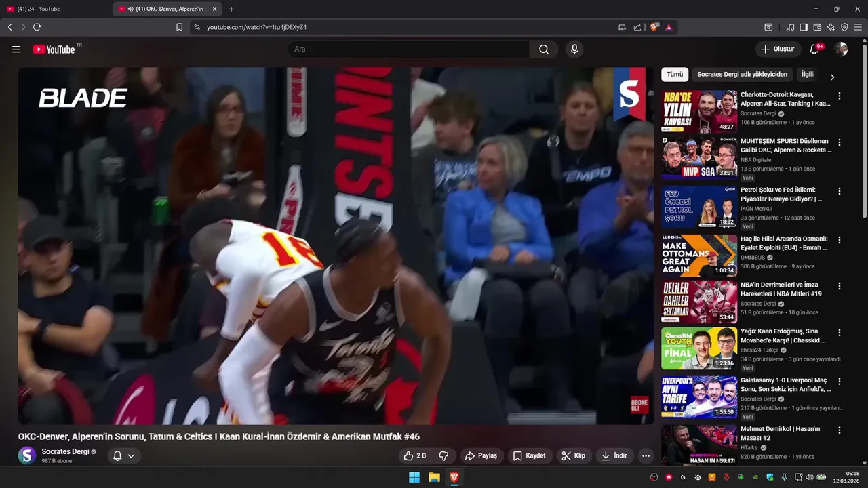Open more actions ellipsis under video
This screenshot has width=868, height=488.
click(646, 456)
